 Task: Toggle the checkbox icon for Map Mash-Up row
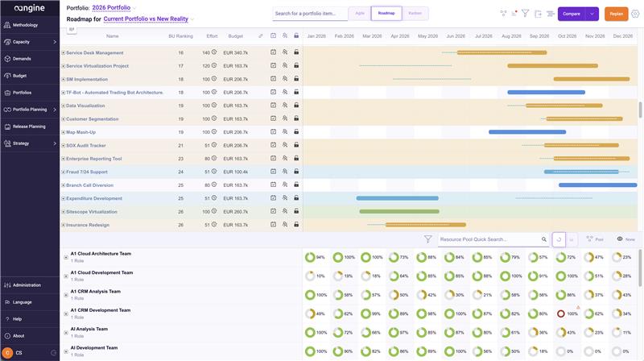273,132
